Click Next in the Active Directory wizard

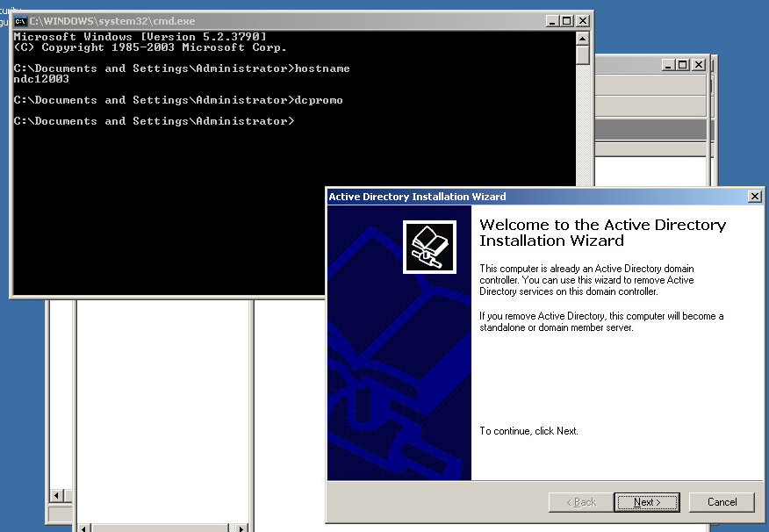click(647, 502)
